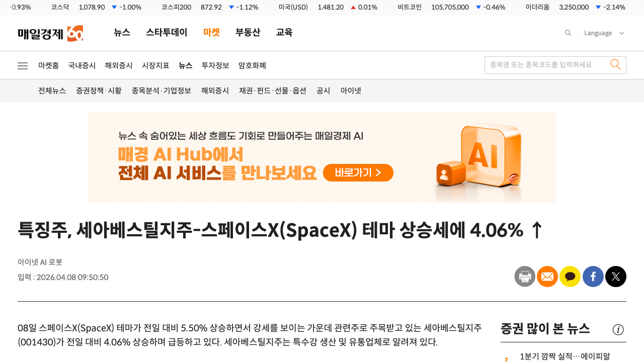
Task: Switch to the 공시 news category tab
Action: pyautogui.click(x=323, y=90)
